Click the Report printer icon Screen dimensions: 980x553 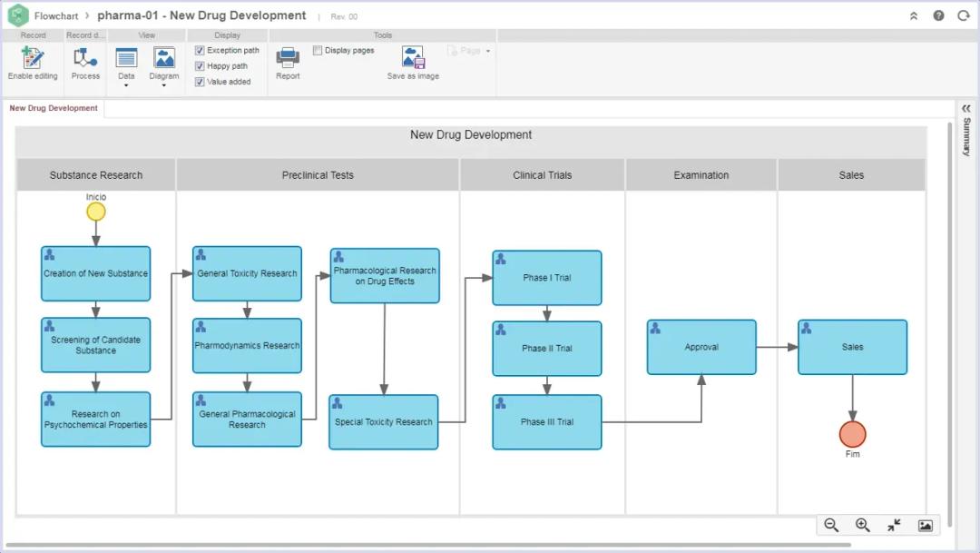(x=288, y=59)
